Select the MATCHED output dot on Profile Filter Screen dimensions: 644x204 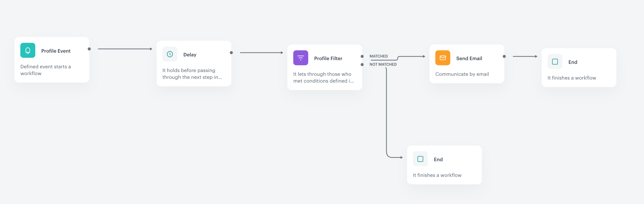pos(362,56)
